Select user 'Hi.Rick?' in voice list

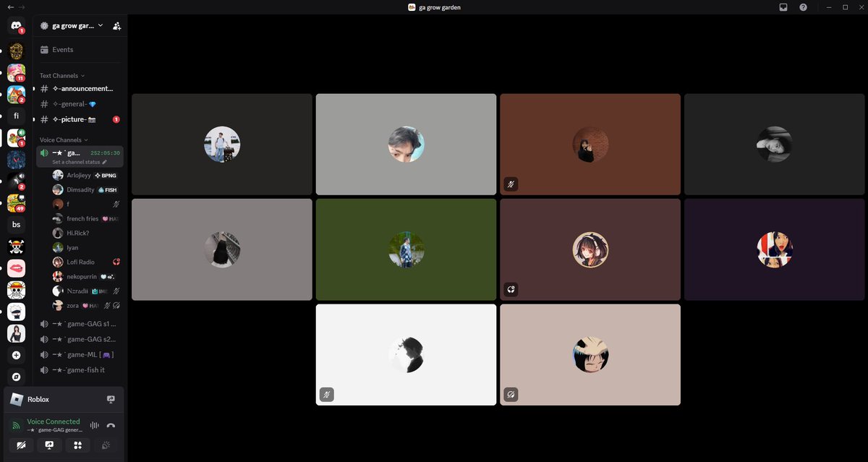pos(87,233)
